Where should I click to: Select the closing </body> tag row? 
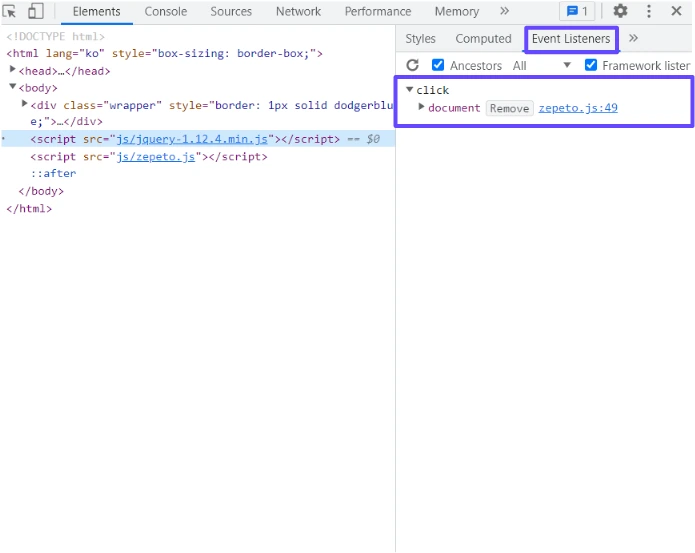[x=41, y=191]
